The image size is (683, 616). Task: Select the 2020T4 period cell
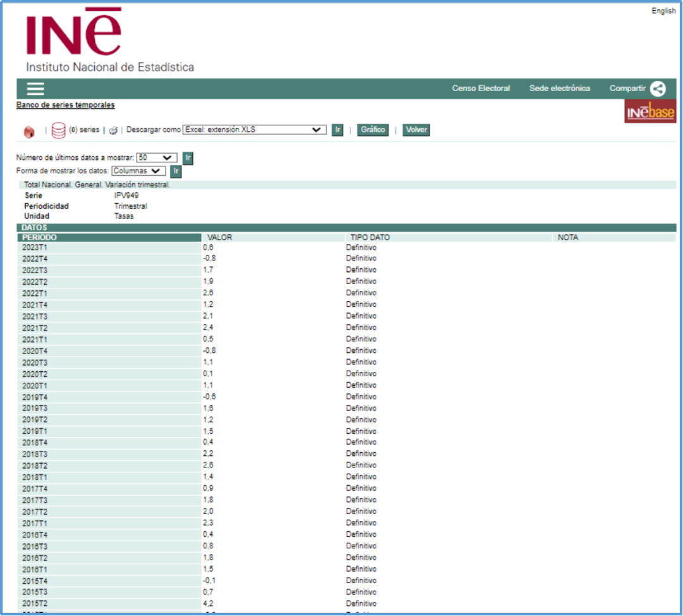pyautogui.click(x=109, y=351)
